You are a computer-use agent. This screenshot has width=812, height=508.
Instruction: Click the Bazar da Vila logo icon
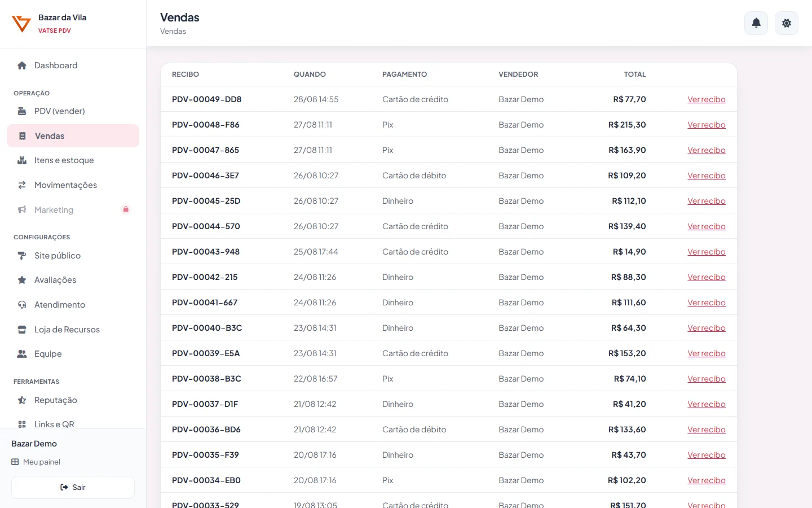click(x=21, y=24)
